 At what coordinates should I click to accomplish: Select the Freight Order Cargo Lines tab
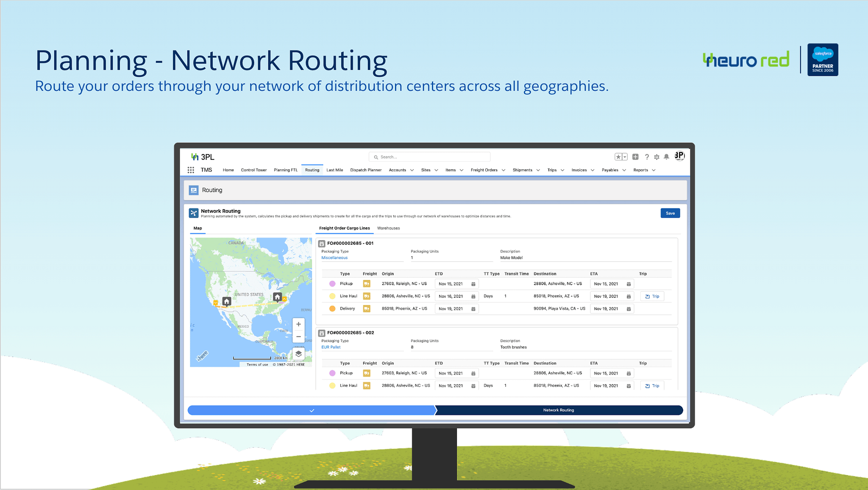345,228
